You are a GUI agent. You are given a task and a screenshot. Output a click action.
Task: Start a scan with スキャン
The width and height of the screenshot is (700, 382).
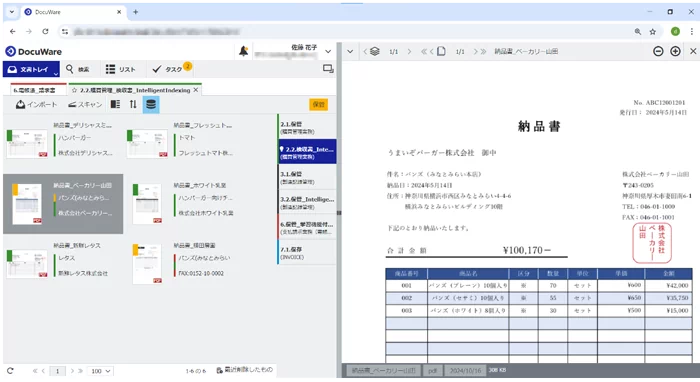coord(85,104)
